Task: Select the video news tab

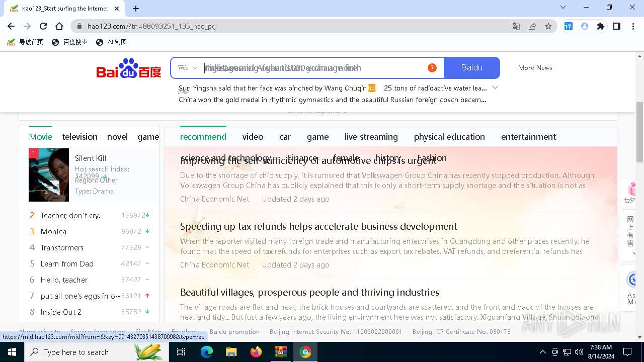Action: pos(253,137)
